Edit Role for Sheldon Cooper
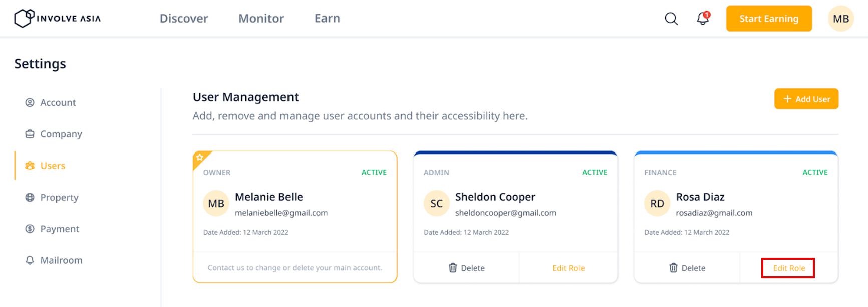The image size is (868, 307). point(568,268)
